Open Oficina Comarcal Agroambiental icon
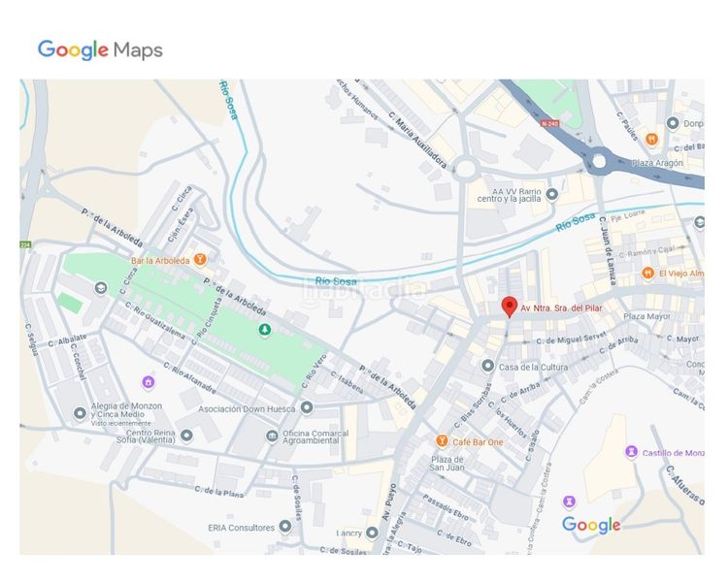Image resolution: width=728 pixels, height=582 pixels. pyautogui.click(x=272, y=436)
